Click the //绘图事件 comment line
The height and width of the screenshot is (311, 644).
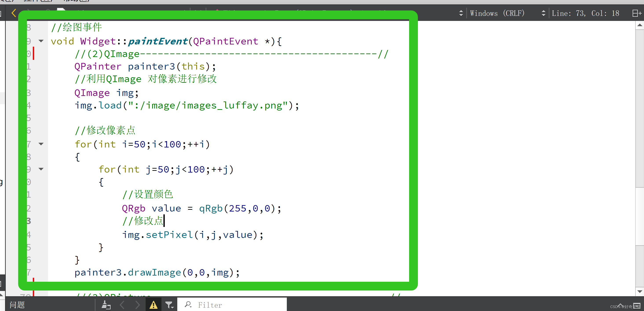point(77,27)
